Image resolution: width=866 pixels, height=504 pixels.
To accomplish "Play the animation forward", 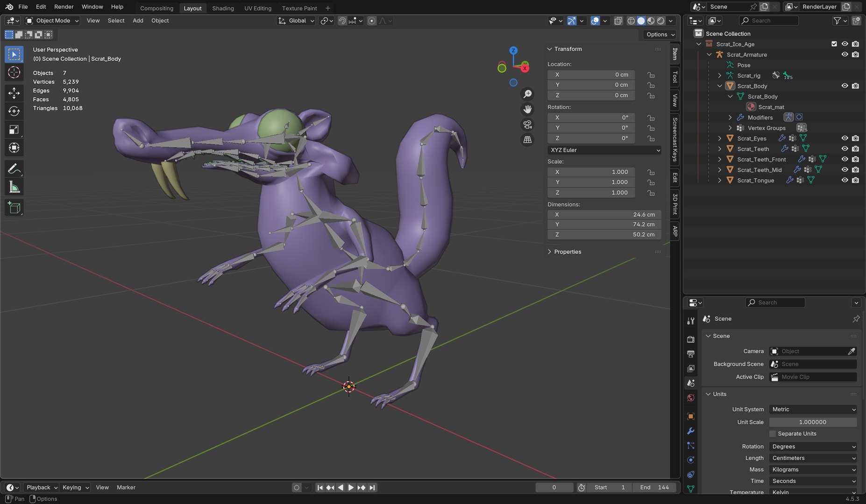I will click(x=351, y=488).
